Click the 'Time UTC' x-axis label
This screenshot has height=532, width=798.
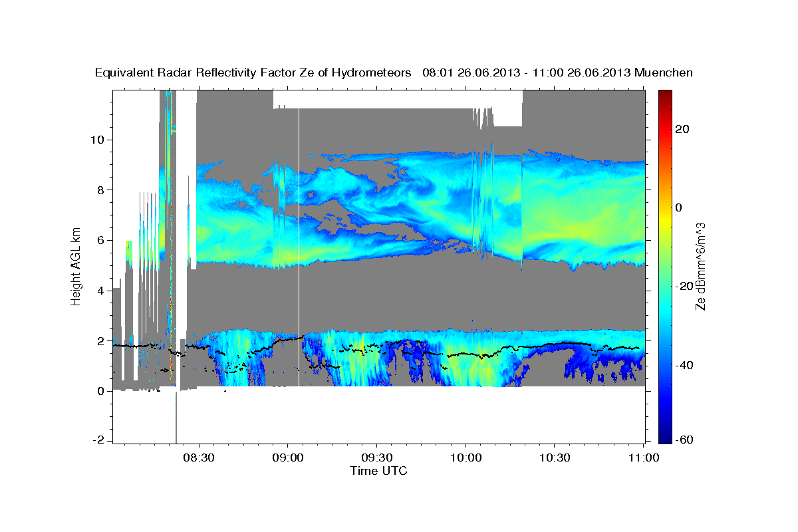coord(378,470)
